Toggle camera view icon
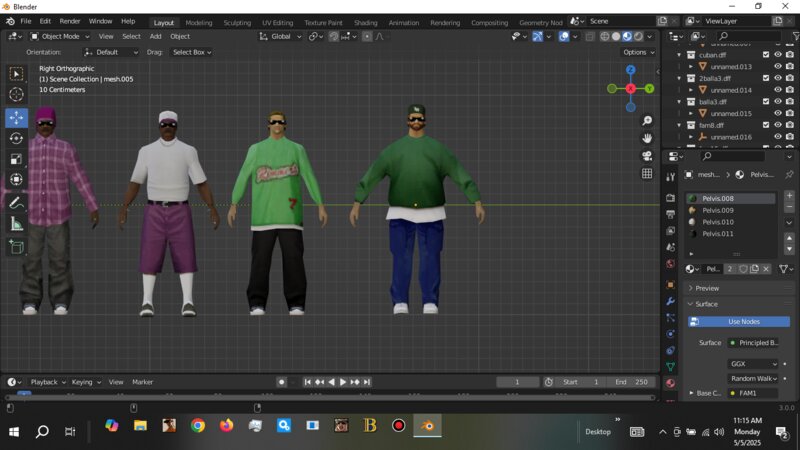The image size is (800, 450). point(647,156)
